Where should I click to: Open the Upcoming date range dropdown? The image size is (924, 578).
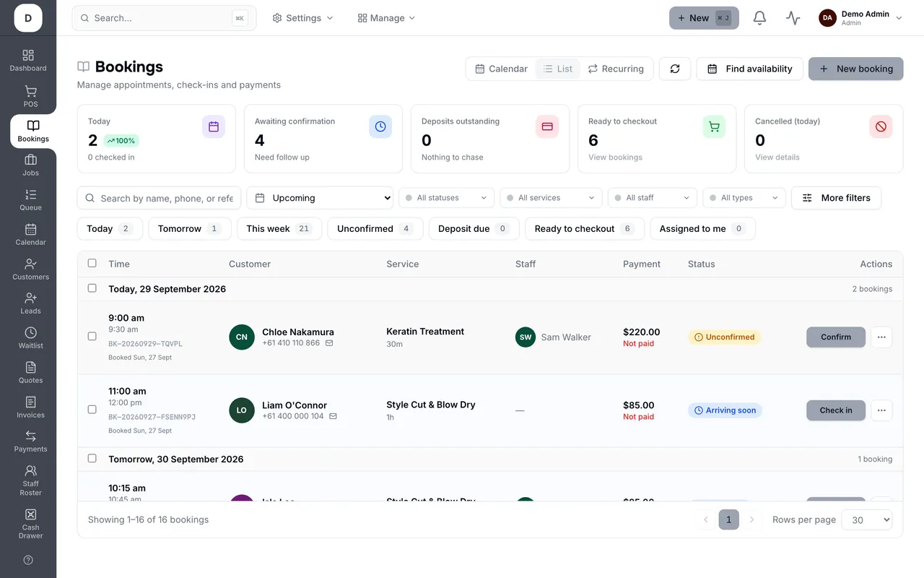click(x=320, y=198)
